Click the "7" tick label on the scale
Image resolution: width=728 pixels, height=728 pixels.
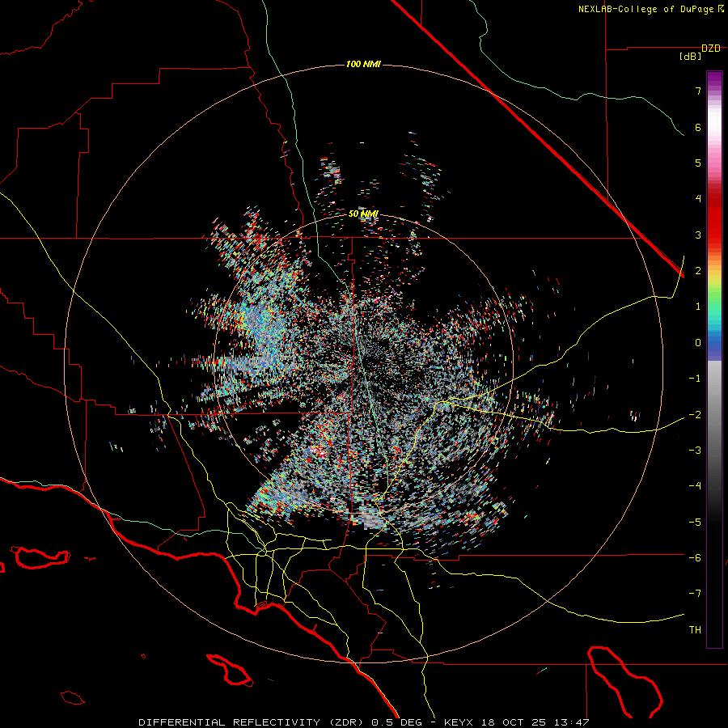click(x=698, y=91)
